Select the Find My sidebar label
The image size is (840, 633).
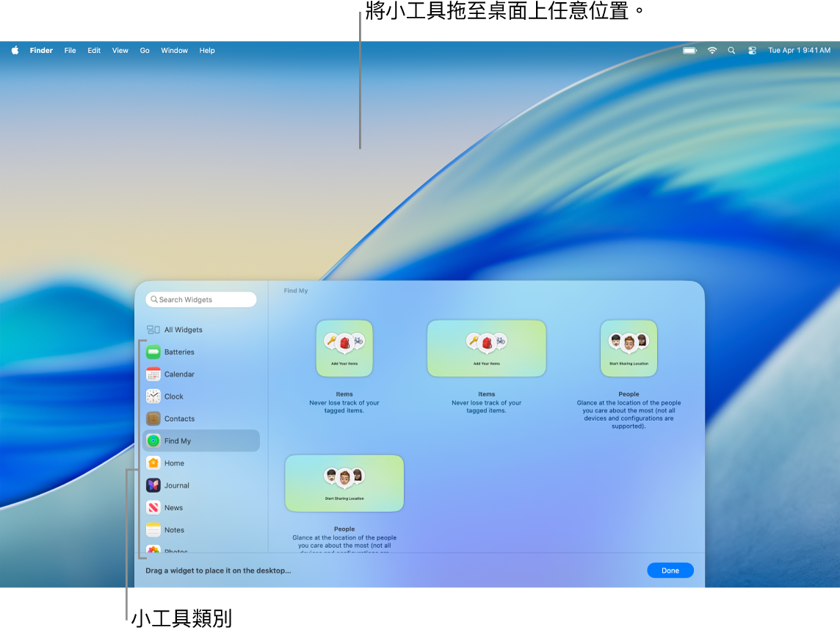click(178, 441)
